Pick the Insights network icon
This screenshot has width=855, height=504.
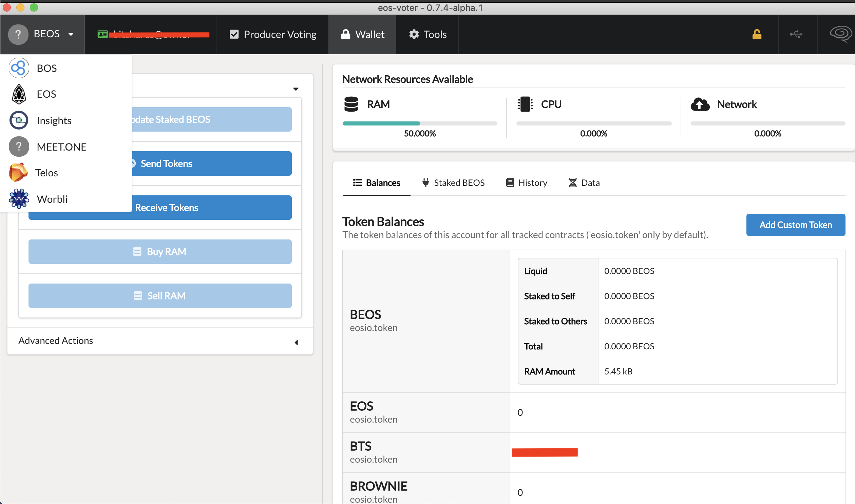[19, 120]
